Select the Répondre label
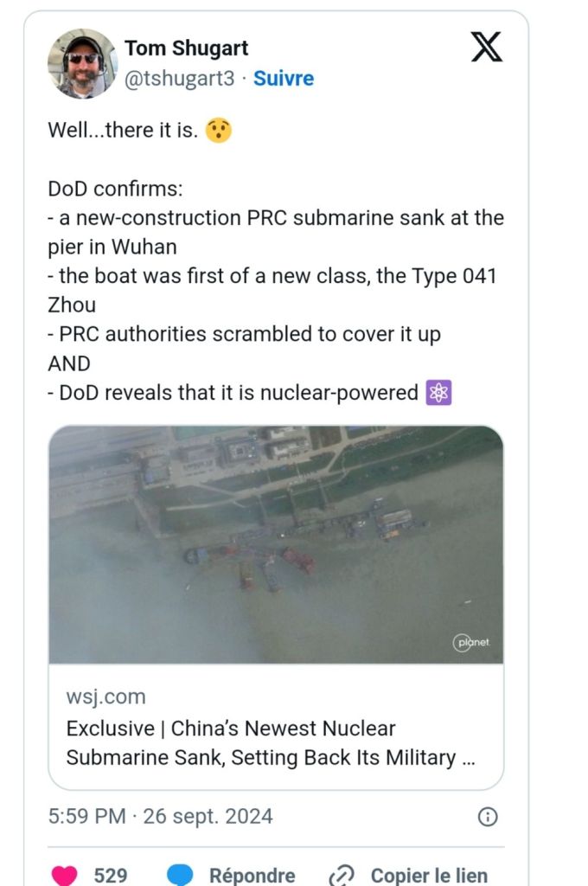The width and height of the screenshot is (588, 886). pos(252,876)
